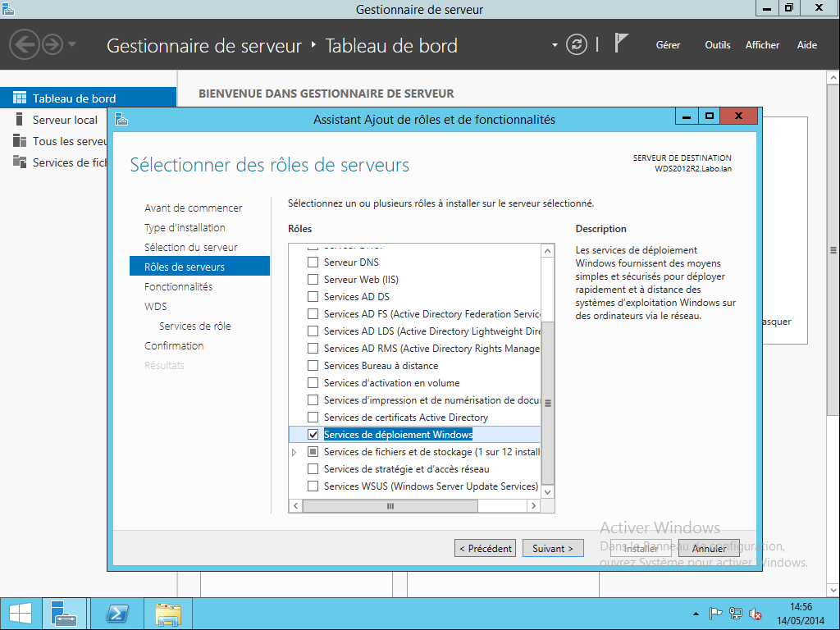The width and height of the screenshot is (840, 630).
Task: Check the Services AD LDS role
Action: click(313, 331)
